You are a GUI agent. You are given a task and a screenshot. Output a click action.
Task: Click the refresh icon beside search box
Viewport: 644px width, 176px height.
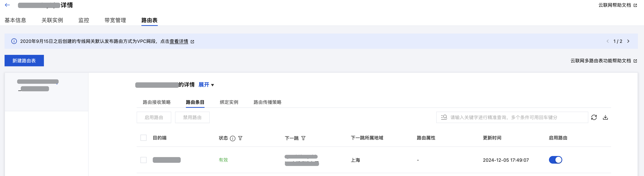594,117
